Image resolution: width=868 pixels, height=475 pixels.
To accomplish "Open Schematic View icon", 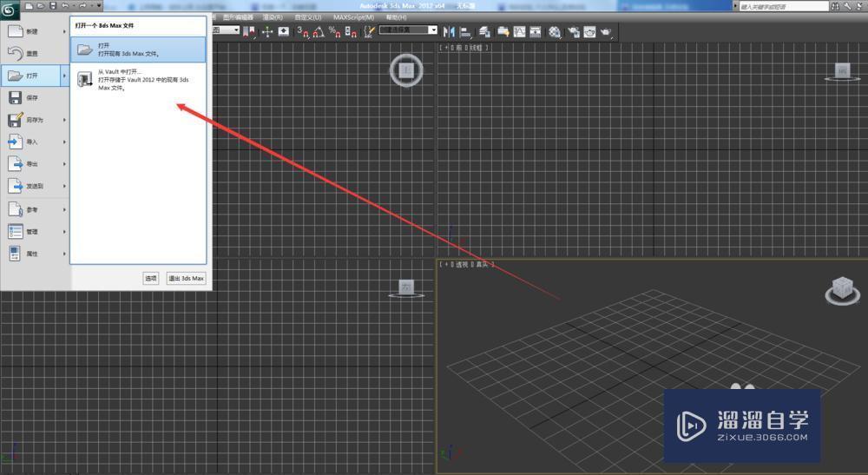I will (536, 31).
